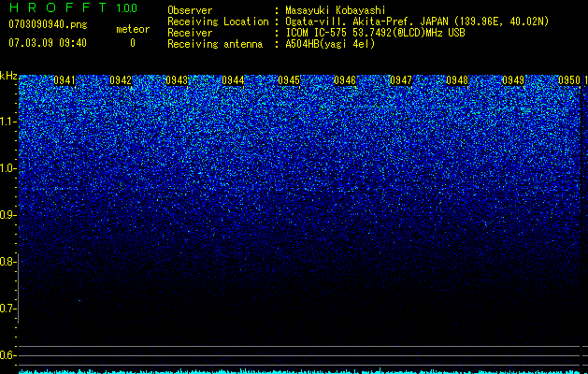Click the 0946 time marker
588x374 pixels.
345,80
